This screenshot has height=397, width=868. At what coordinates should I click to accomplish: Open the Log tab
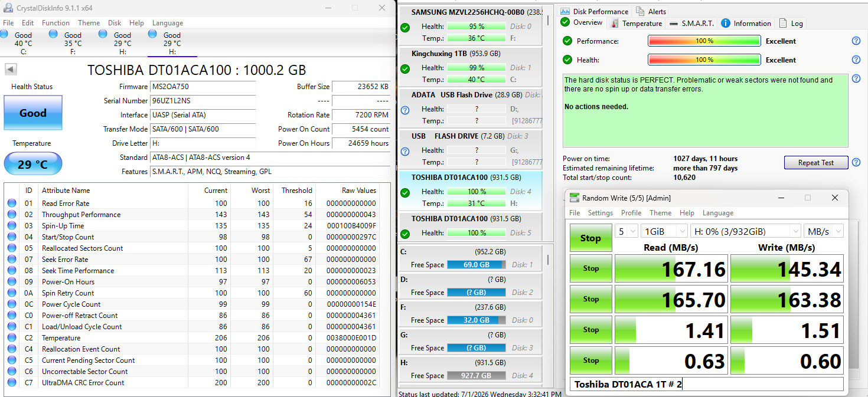click(791, 24)
